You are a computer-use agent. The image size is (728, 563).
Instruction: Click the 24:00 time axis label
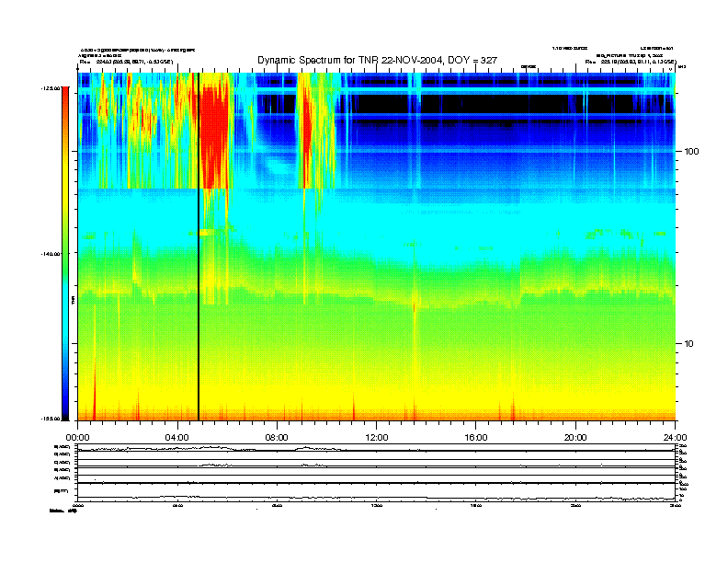(x=675, y=438)
